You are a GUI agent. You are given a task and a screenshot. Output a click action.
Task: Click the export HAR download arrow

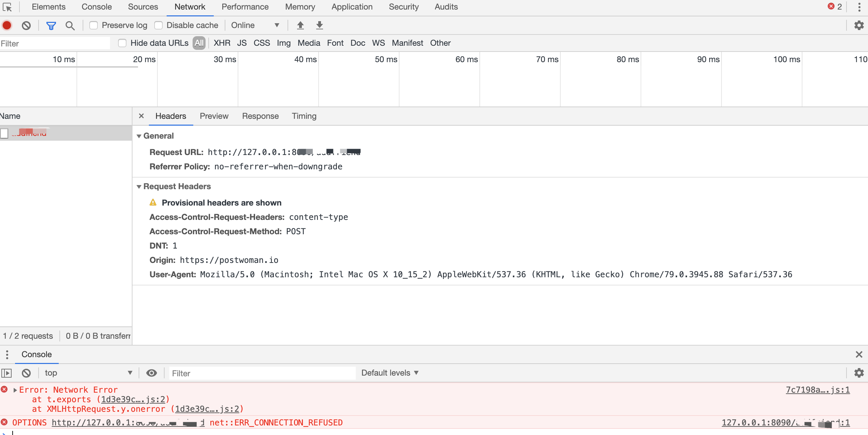click(319, 25)
